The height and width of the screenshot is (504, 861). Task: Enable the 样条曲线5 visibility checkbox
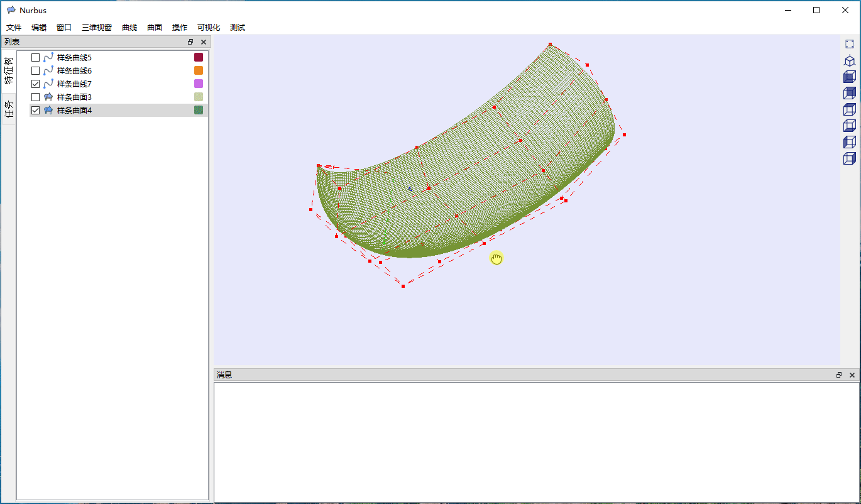pos(36,57)
